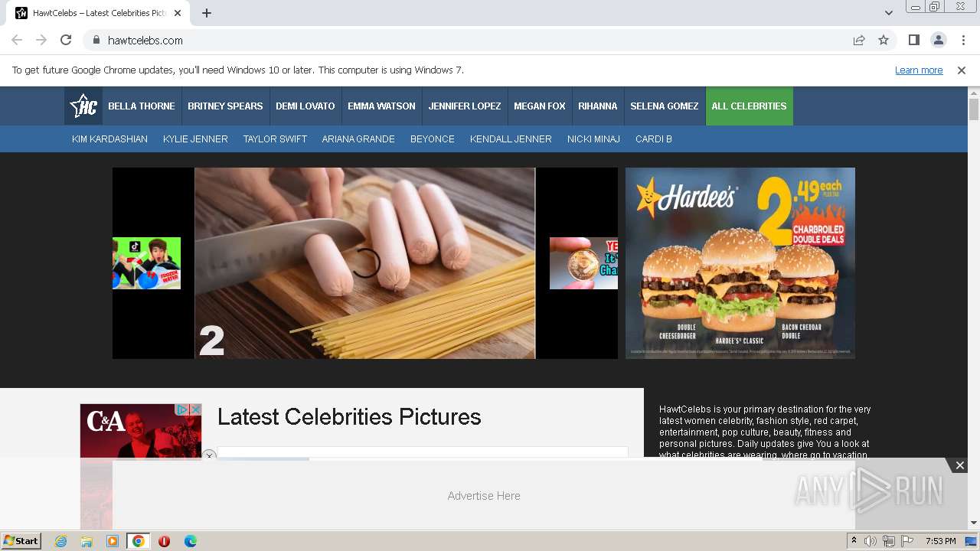Screen dimensions: 980x551
Task: Open the Windows Start menu
Action: point(21,541)
